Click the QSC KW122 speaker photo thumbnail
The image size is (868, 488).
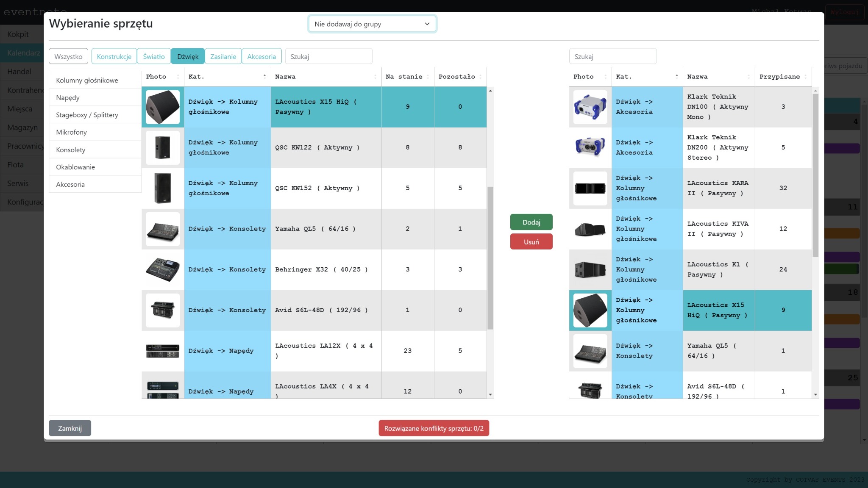(162, 147)
